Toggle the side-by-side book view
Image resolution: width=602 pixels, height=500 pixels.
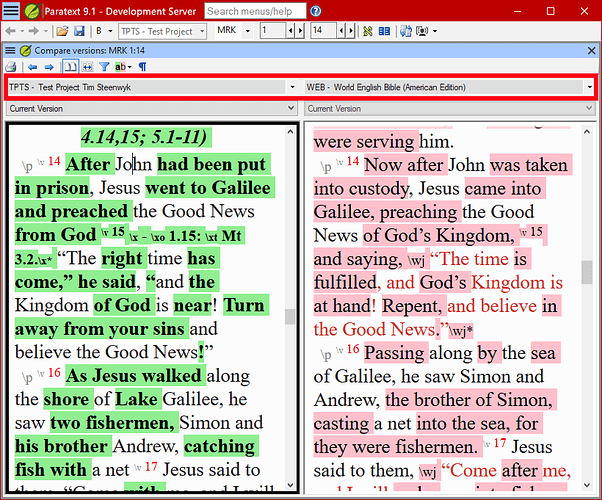70,67
